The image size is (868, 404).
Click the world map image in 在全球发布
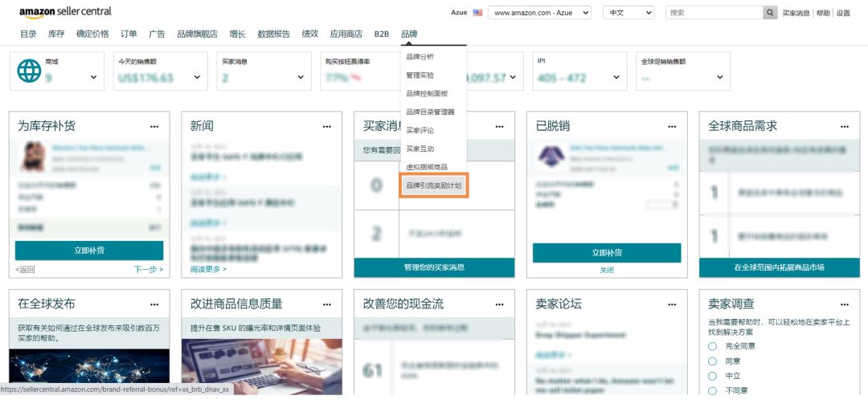click(89, 372)
